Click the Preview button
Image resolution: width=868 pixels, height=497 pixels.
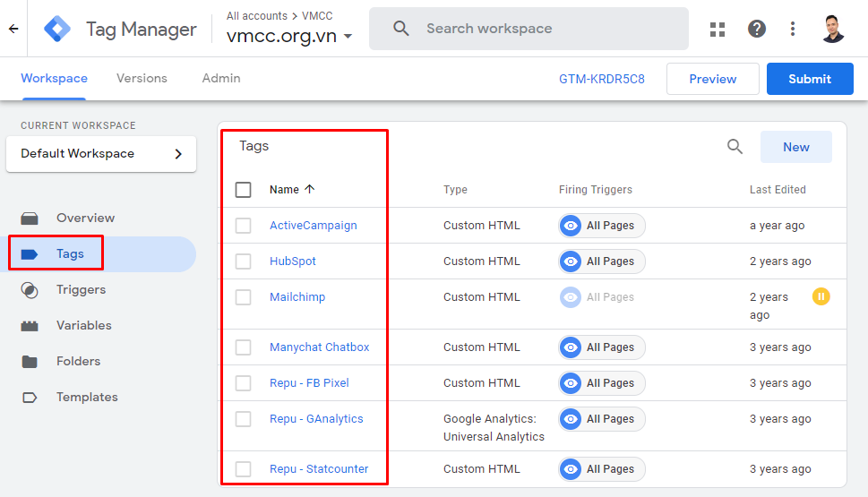click(712, 79)
